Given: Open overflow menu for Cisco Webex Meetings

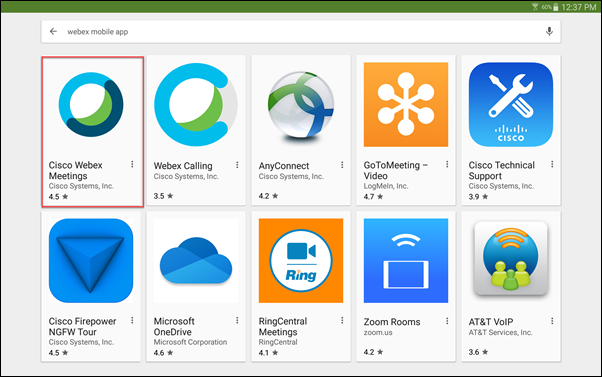Looking at the screenshot, I should pos(132,164).
